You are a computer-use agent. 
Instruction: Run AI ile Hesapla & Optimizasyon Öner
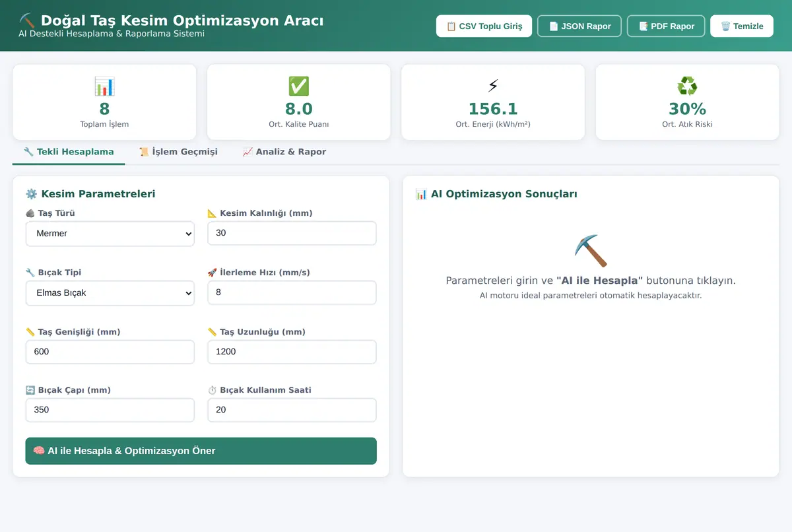pyautogui.click(x=201, y=451)
